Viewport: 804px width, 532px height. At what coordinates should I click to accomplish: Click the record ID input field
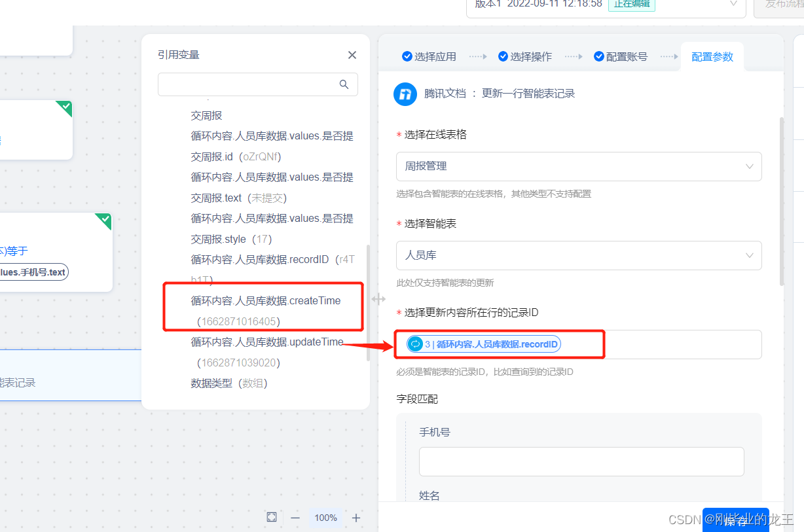[579, 344]
